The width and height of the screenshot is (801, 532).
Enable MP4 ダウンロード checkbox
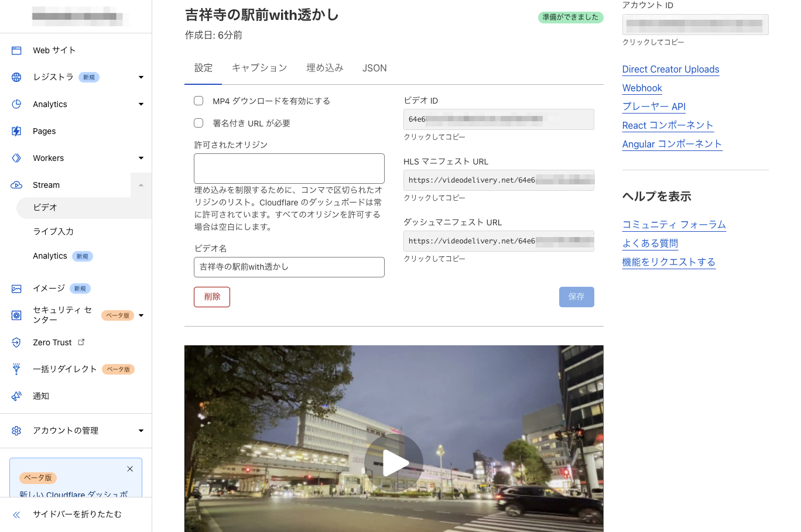198,101
